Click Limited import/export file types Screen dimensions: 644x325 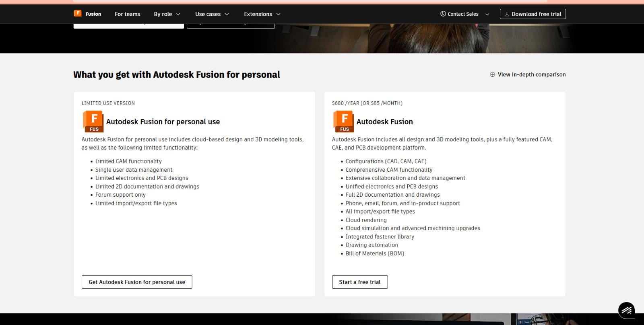coord(136,203)
